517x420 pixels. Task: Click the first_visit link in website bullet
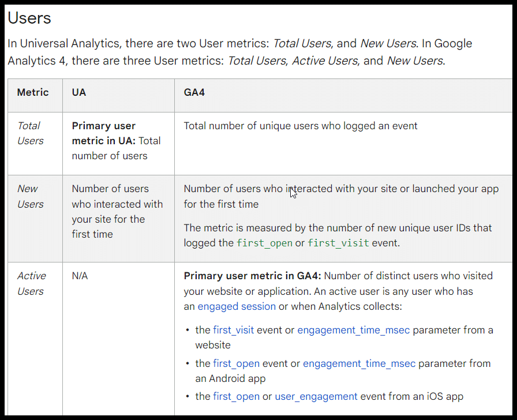[x=234, y=330]
